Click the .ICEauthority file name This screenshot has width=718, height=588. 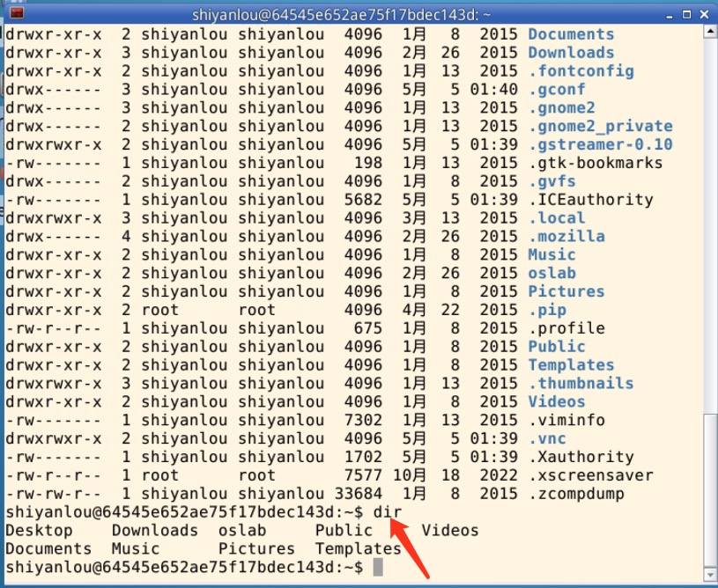tap(590, 200)
